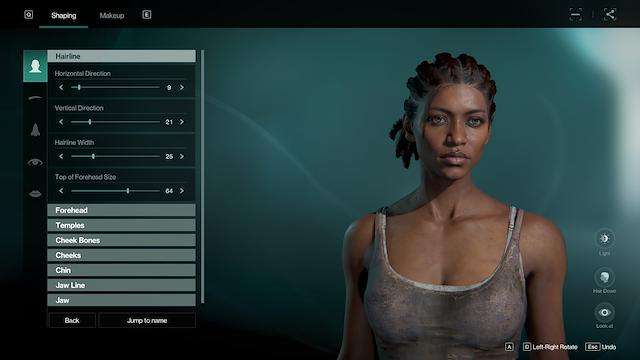Viewport: 640px width, 360px height.
Task: Expand the Forehead section
Action: 122,210
